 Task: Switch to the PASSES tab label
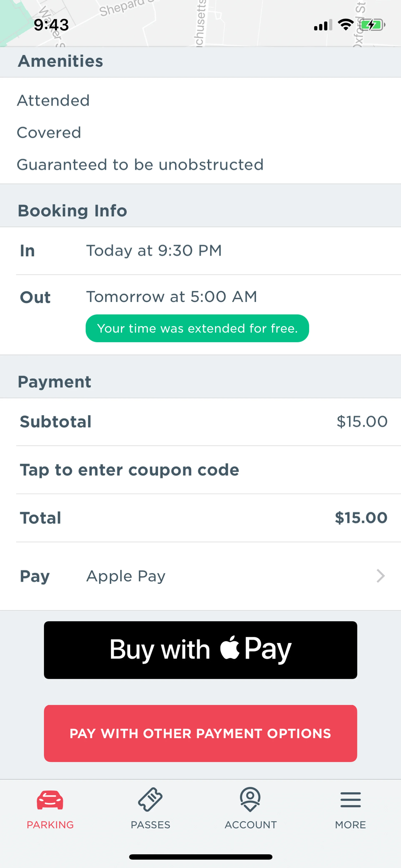150,825
